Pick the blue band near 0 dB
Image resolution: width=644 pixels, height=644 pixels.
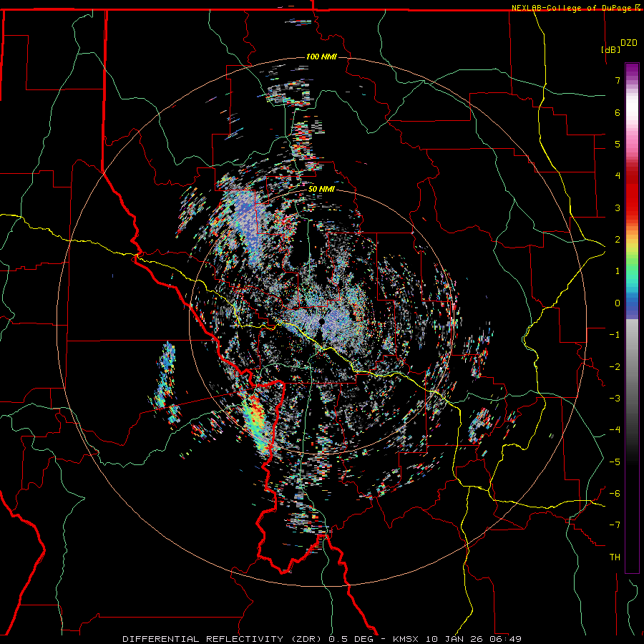(632, 304)
